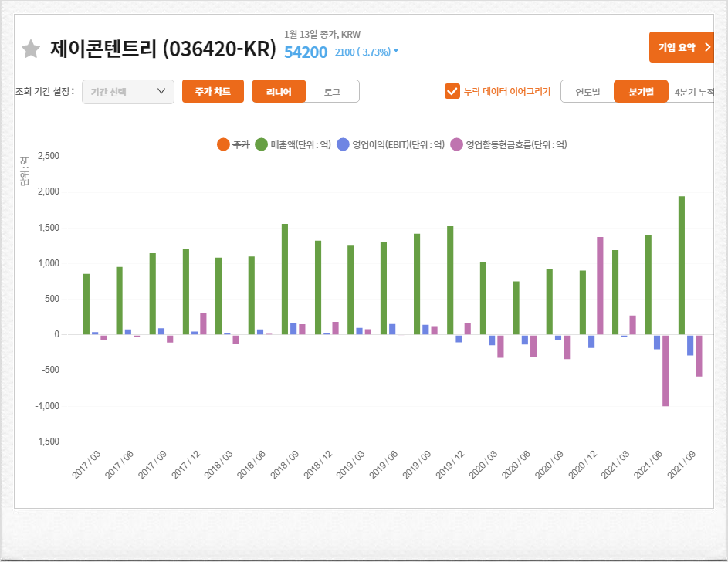Toggle the purple 영업활동현금흐름 legend series
This screenshot has height=562, width=728.
point(509,145)
